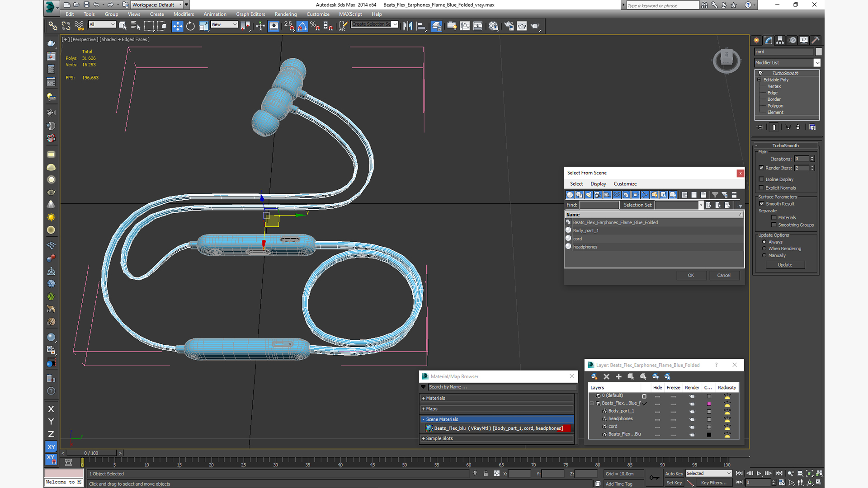
Task: Toggle the selection lock icon in status bar
Action: pyautogui.click(x=486, y=474)
